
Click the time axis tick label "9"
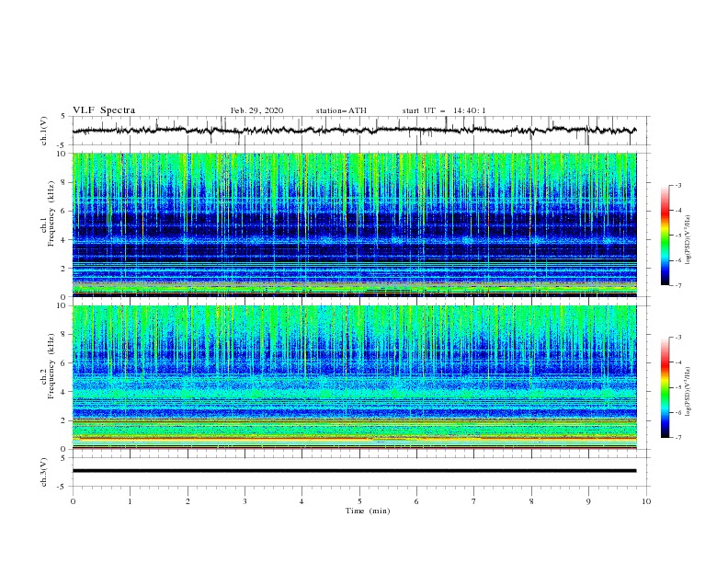tap(588, 501)
